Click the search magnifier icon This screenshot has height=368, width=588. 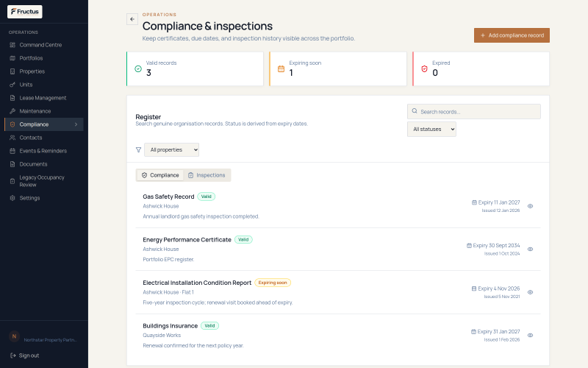pyautogui.click(x=415, y=111)
